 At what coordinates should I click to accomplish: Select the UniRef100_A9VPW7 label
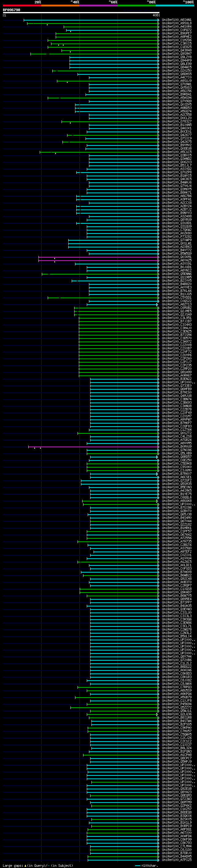coord(177,419)
